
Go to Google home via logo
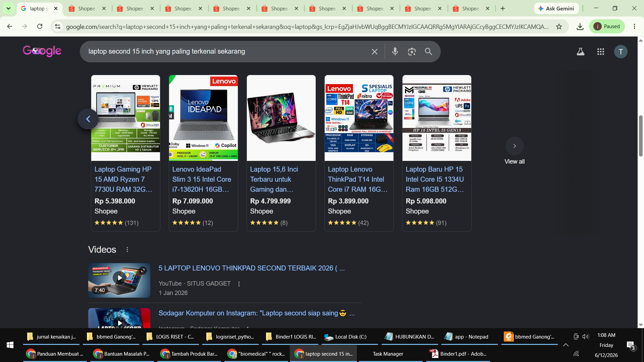tap(42, 51)
